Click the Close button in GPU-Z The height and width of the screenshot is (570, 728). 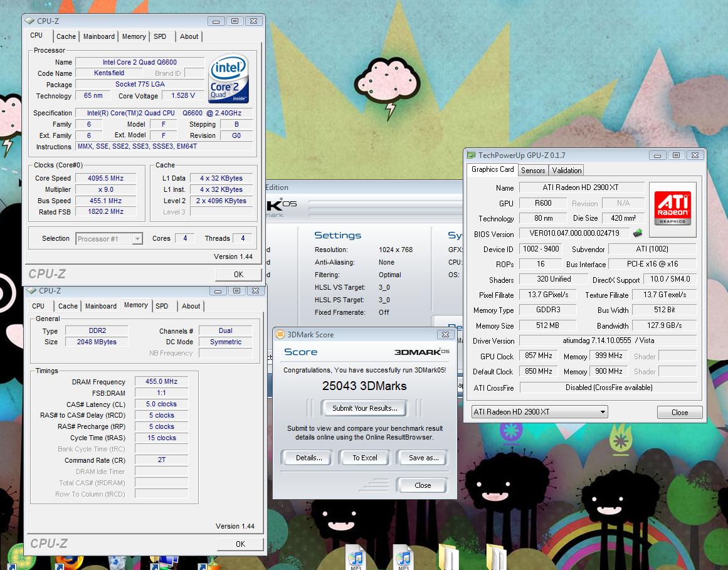point(680,412)
